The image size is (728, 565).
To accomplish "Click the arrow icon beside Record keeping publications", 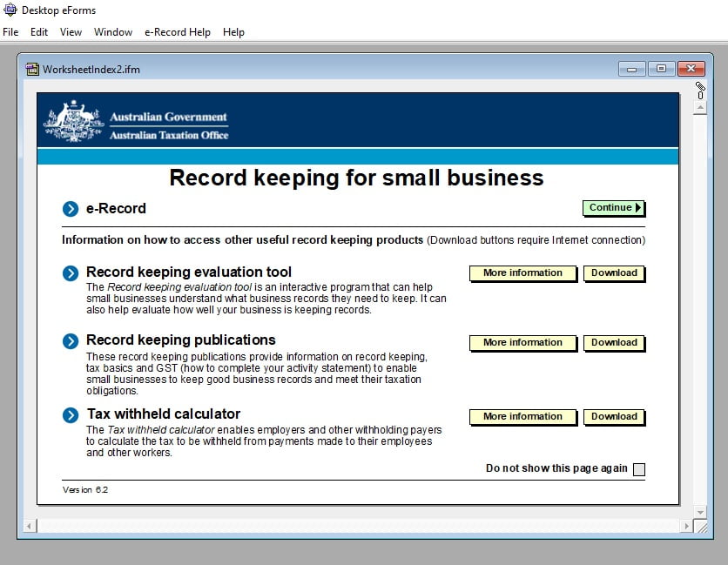I will pyautogui.click(x=71, y=340).
